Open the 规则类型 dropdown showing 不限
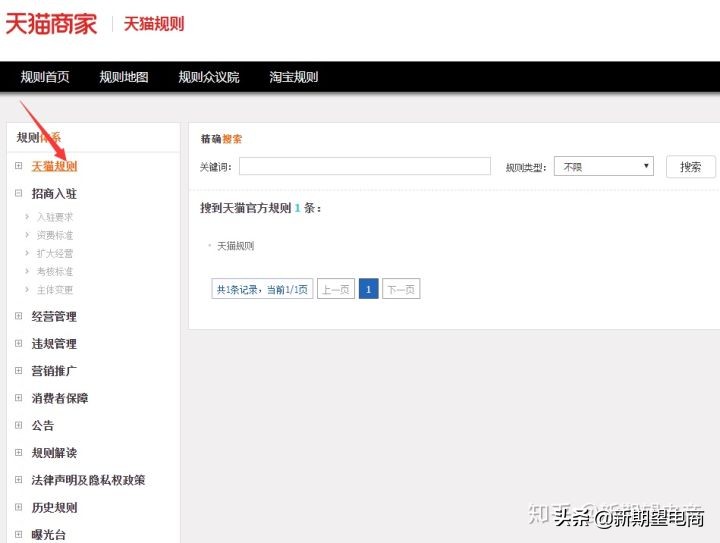 tap(603, 166)
